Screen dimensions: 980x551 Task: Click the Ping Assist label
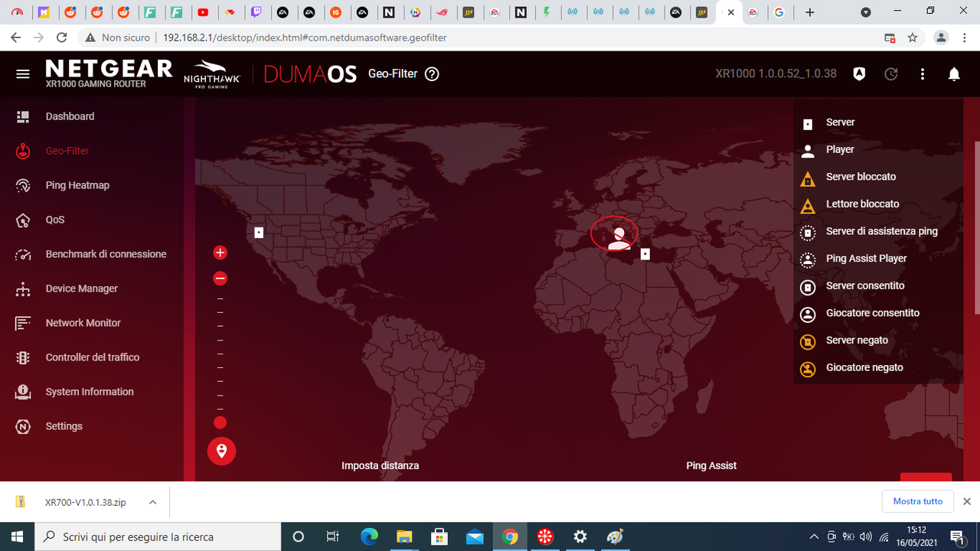[711, 465]
